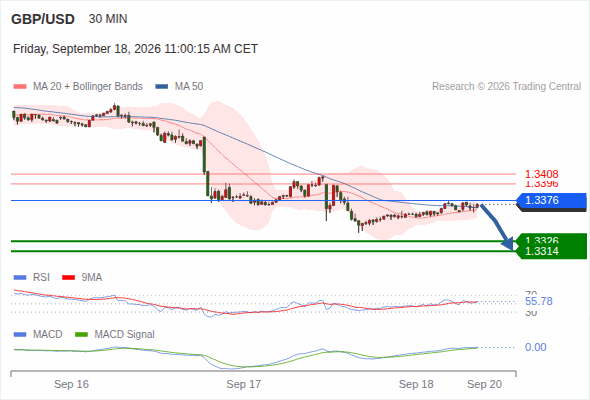Click the Sep 17 date axis marker
This screenshot has width=590, height=400.
pyautogui.click(x=243, y=384)
